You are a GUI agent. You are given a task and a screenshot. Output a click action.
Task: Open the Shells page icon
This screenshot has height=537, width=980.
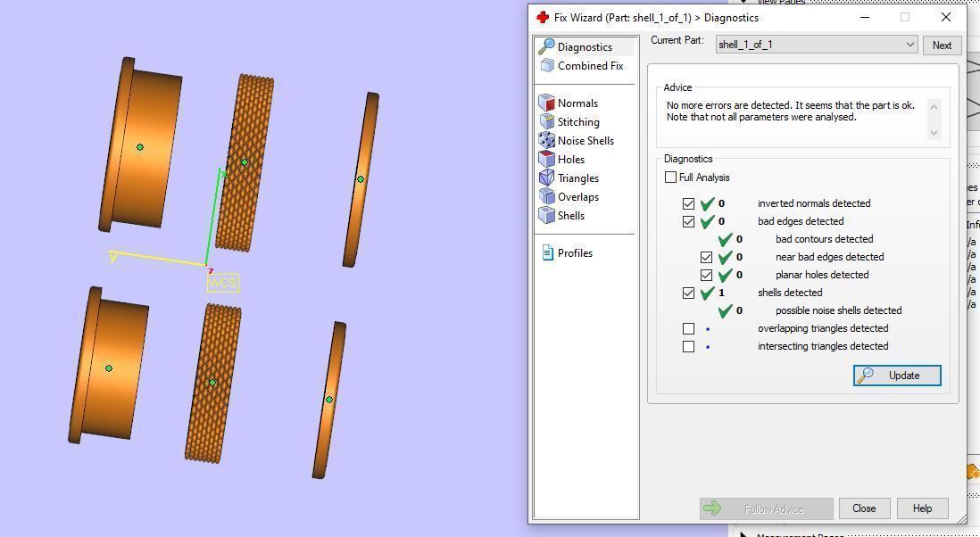click(x=547, y=216)
